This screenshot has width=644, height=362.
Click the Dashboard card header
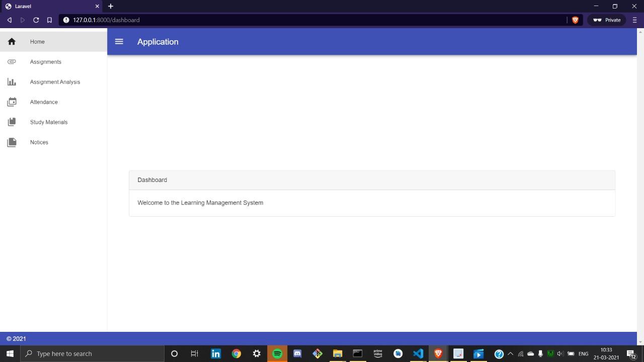[x=372, y=180]
